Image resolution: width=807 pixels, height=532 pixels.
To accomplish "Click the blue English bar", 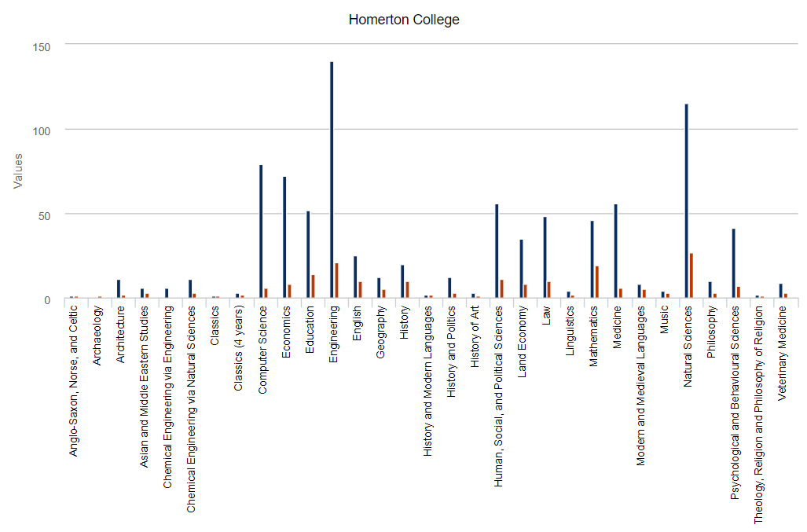I will tap(355, 277).
